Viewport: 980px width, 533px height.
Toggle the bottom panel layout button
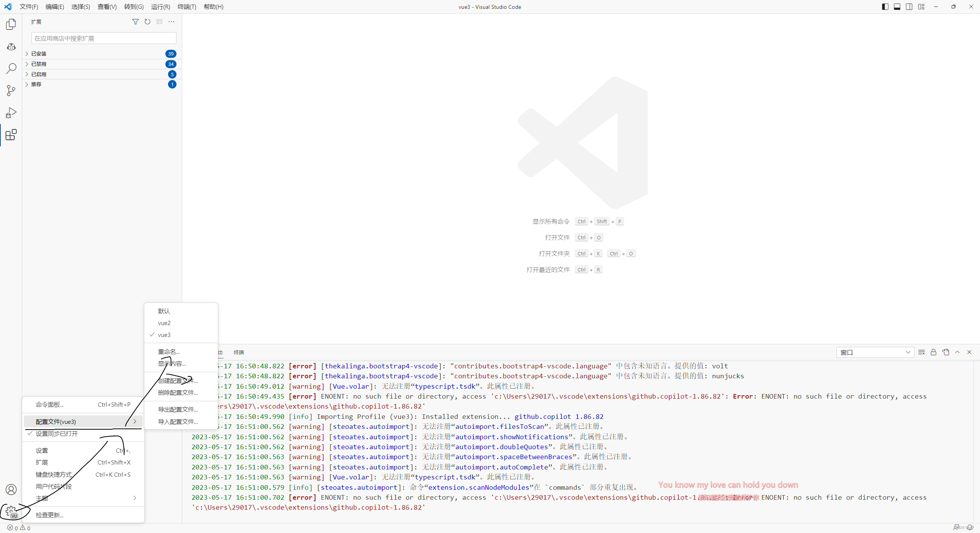[897, 7]
